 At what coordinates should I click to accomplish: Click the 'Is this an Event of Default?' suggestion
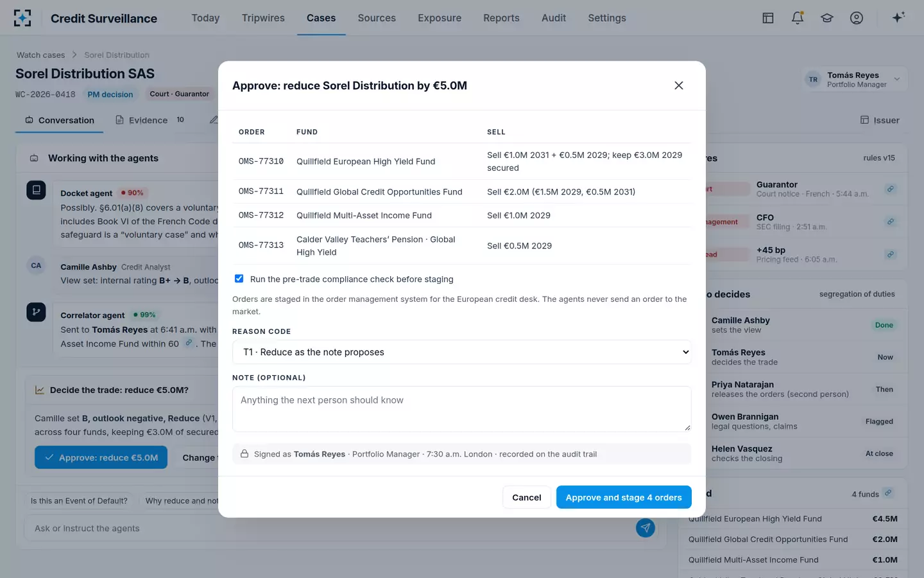(x=79, y=501)
